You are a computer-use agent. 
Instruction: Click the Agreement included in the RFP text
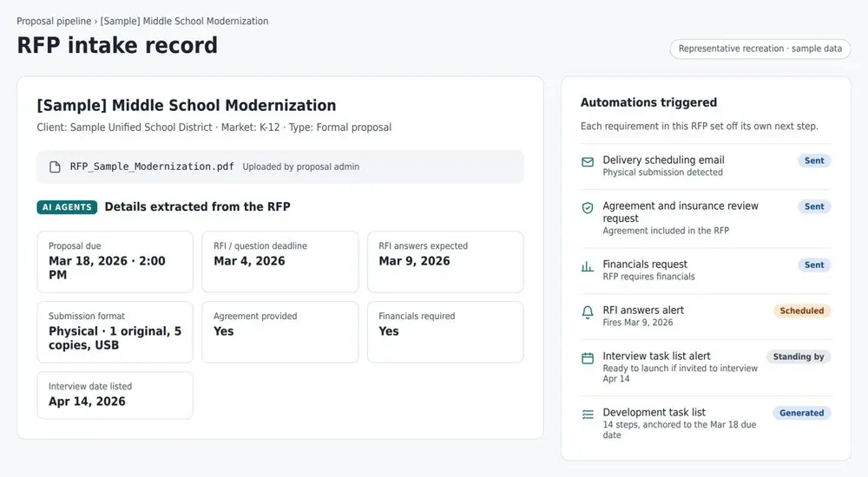tap(666, 231)
